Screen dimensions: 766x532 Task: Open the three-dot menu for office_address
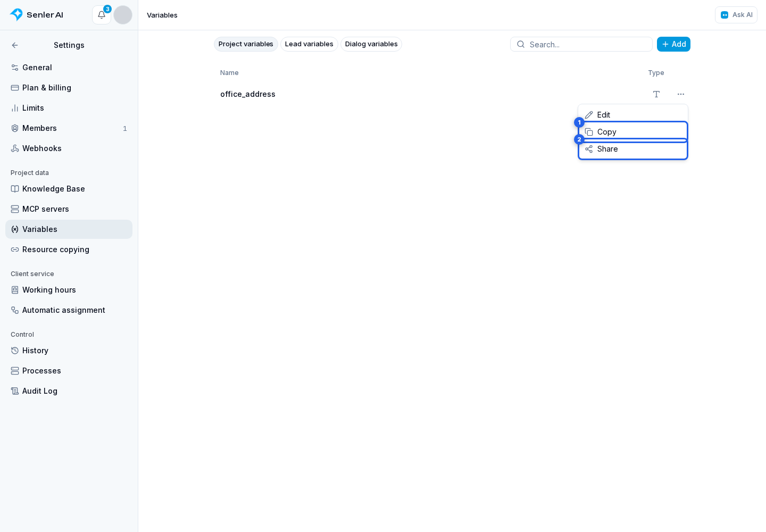(681, 94)
